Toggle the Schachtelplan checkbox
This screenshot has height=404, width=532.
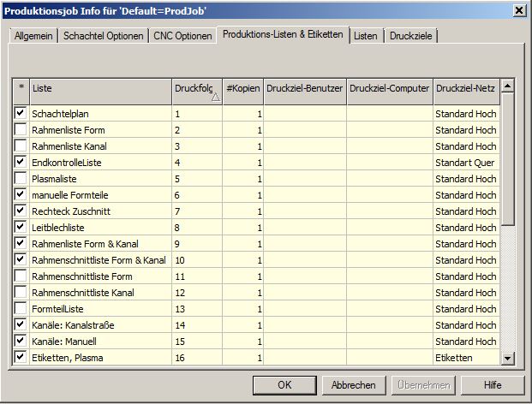point(20,113)
